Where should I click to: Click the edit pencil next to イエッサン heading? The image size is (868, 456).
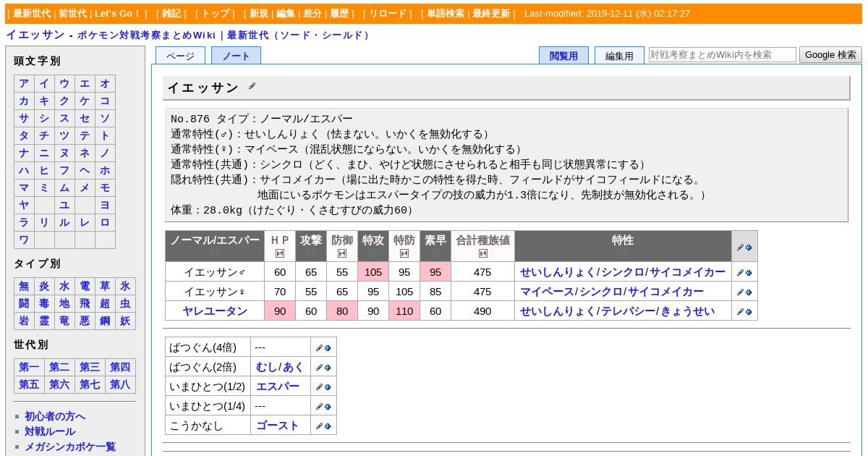click(x=252, y=86)
